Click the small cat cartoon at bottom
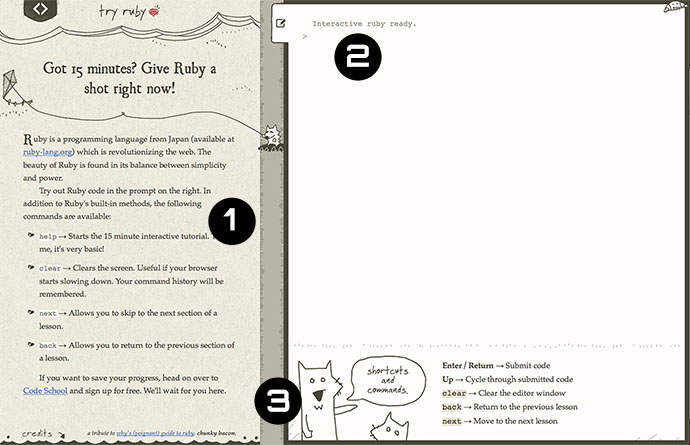 [x=389, y=427]
